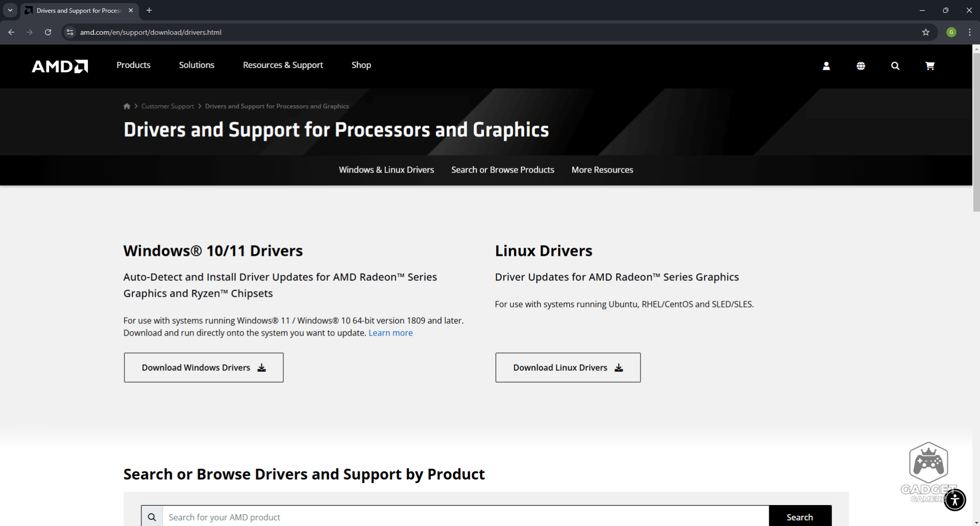Close the Drivers and Support tab
The width and height of the screenshot is (980, 526).
[x=131, y=10]
